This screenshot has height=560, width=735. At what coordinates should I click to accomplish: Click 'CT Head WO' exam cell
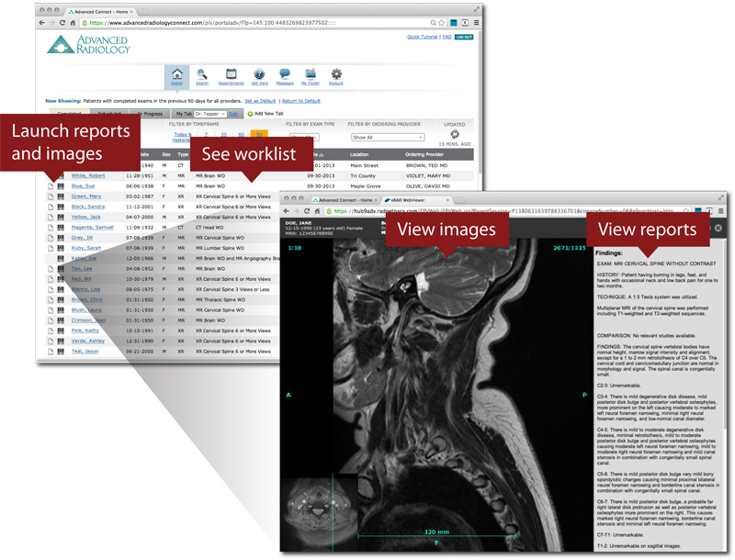[209, 228]
